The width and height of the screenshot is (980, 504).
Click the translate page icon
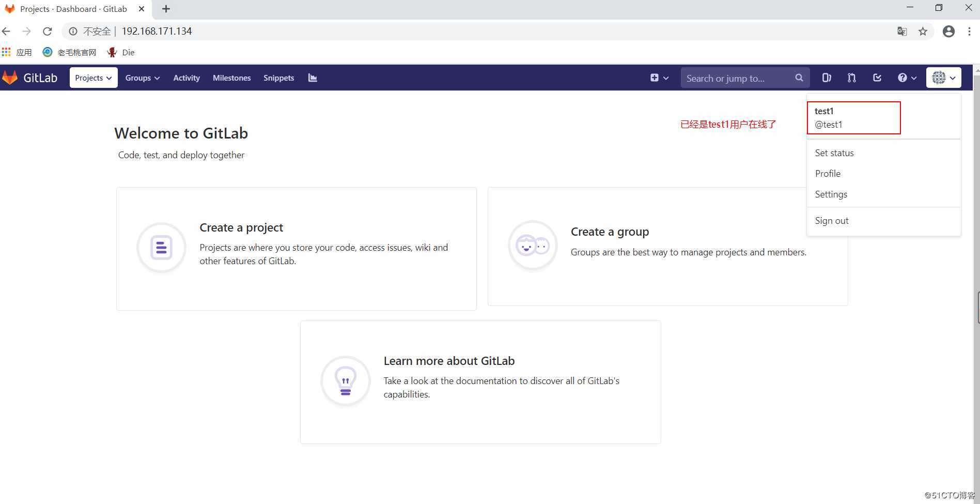[x=902, y=31]
